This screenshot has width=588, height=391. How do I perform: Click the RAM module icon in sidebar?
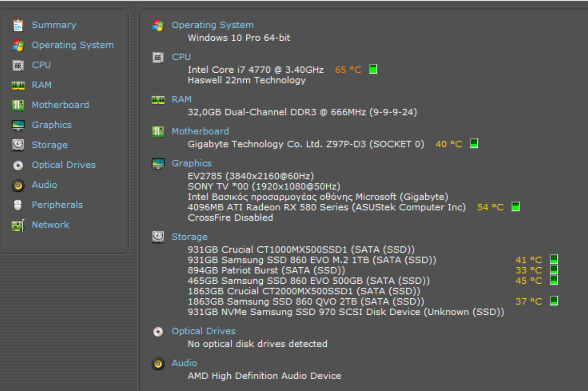point(18,85)
